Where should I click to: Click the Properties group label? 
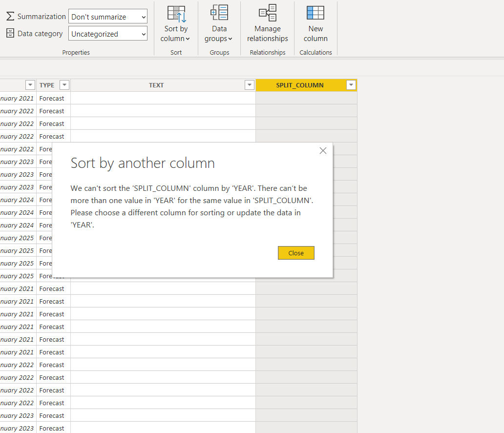pos(76,52)
